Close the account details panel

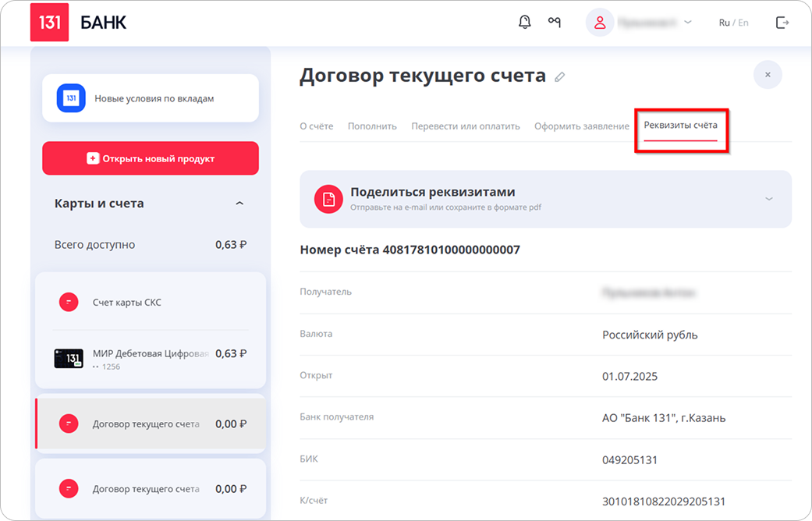point(768,75)
